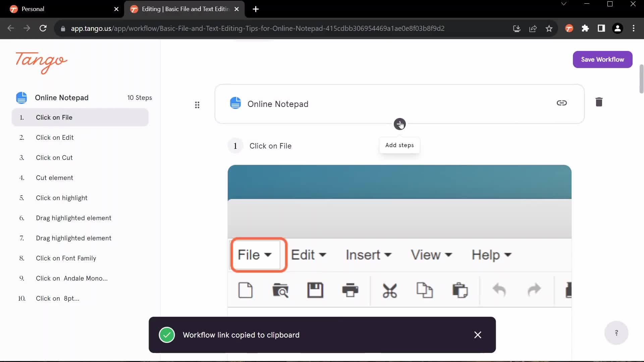Click the Open File icon in toolbar
Viewport: 644px width, 362px height.
click(x=280, y=290)
